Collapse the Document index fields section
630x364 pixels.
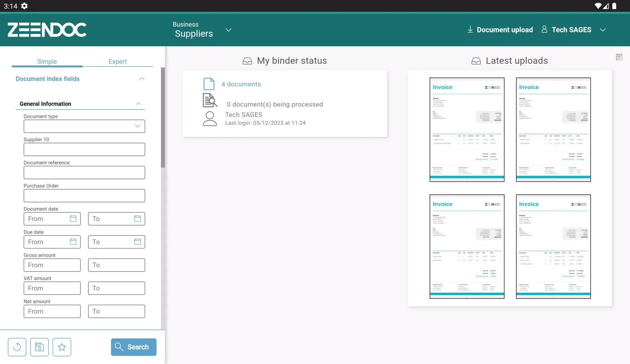pyautogui.click(x=142, y=79)
